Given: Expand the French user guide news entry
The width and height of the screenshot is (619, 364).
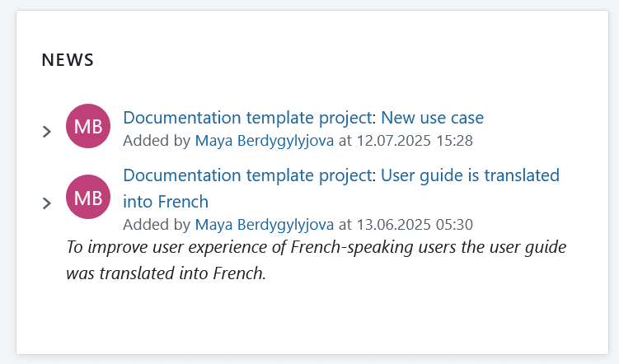Looking at the screenshot, I should point(47,203).
